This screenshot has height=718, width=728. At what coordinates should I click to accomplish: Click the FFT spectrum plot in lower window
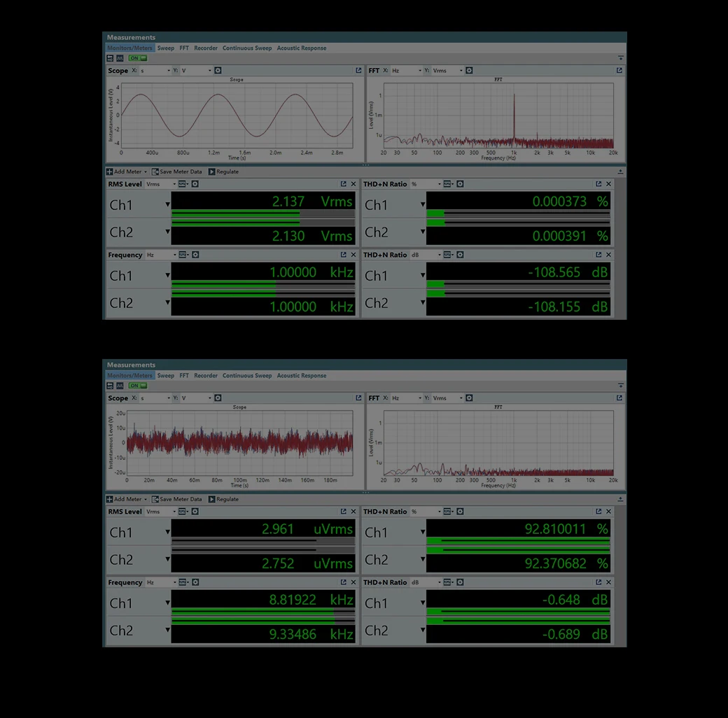click(x=498, y=443)
